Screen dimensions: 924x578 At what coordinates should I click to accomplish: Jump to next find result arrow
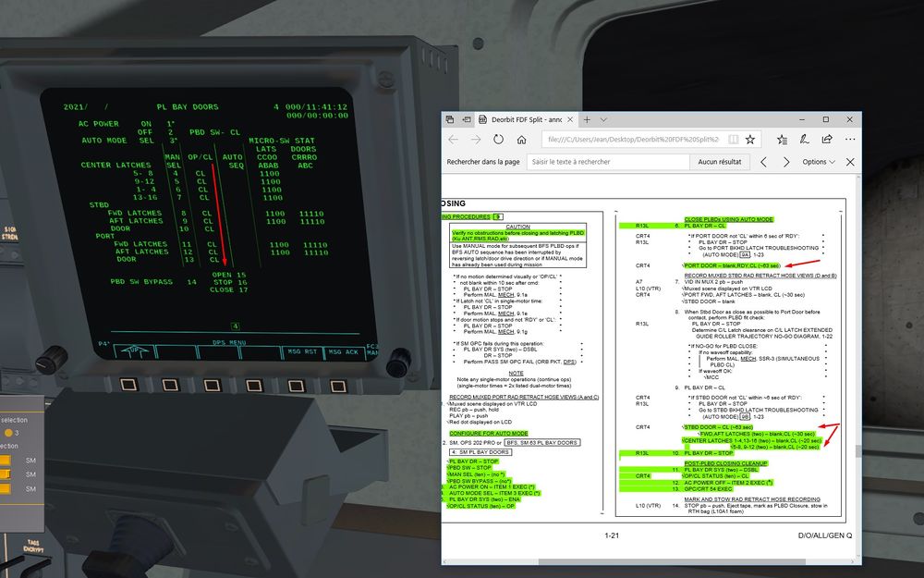click(x=786, y=162)
